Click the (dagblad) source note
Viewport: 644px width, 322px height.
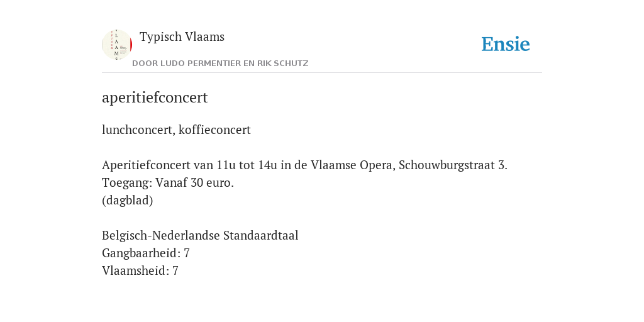point(127,201)
